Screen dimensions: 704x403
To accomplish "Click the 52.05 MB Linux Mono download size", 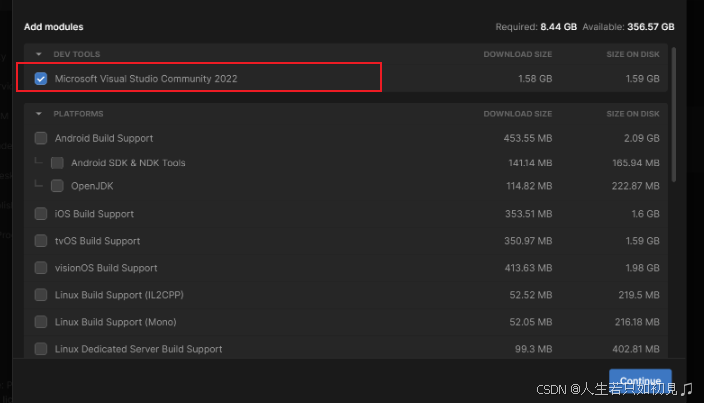I will (531, 322).
